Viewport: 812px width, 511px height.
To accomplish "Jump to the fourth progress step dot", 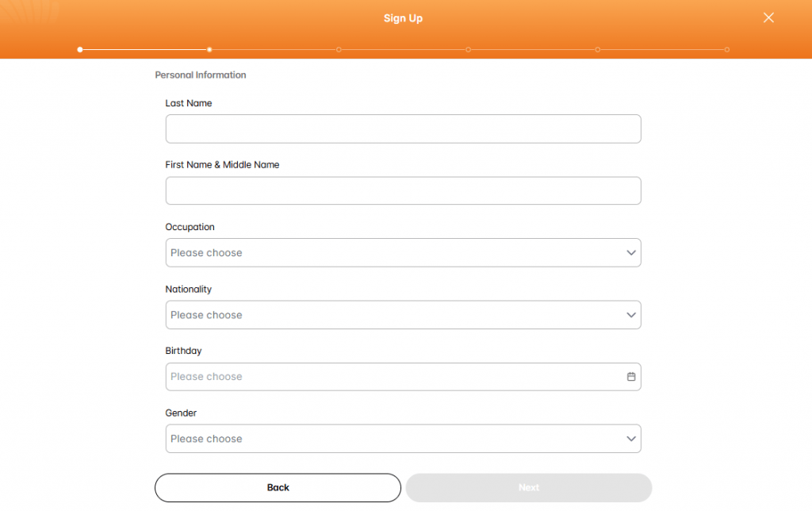I will coord(469,50).
